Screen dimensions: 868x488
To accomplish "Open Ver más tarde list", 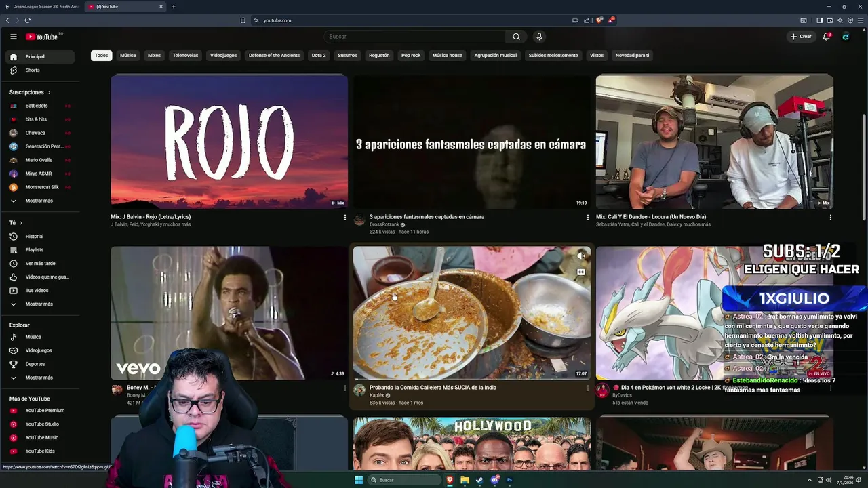I will point(39,264).
